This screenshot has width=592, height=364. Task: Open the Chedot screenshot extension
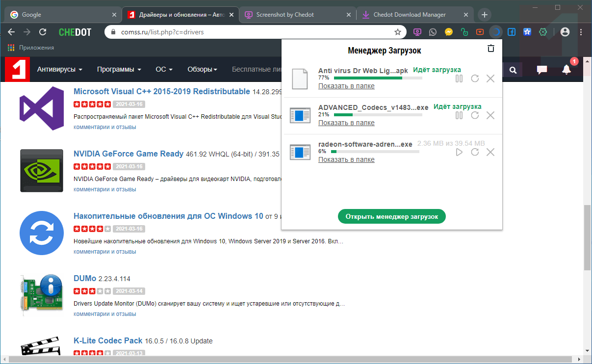pyautogui.click(x=417, y=32)
